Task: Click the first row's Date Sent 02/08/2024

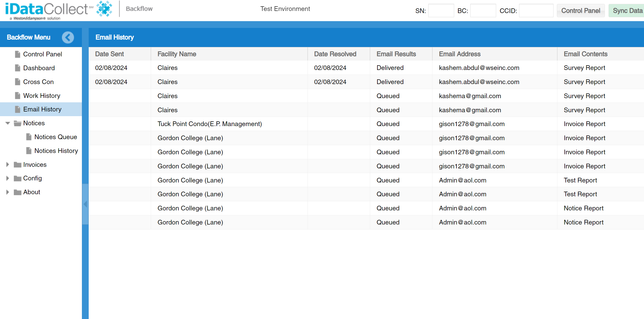Action: 111,68
